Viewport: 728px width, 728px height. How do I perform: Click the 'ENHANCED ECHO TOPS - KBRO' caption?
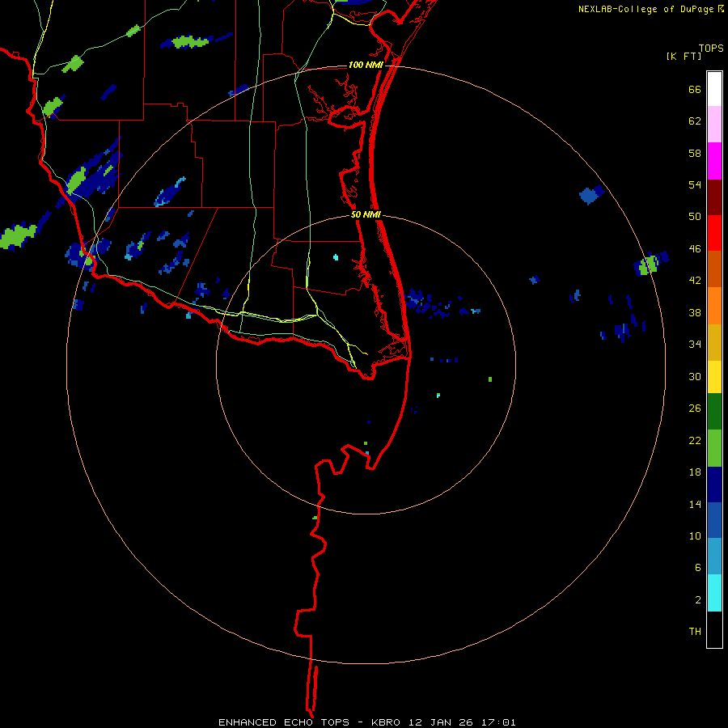311,722
